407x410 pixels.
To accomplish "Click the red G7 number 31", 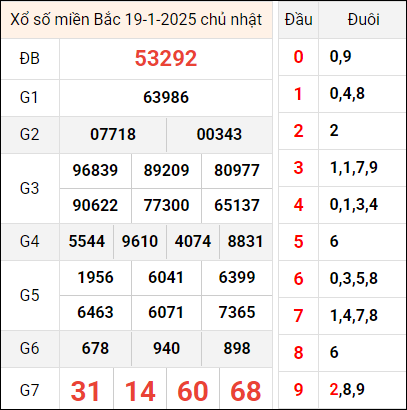I will click(85, 391).
